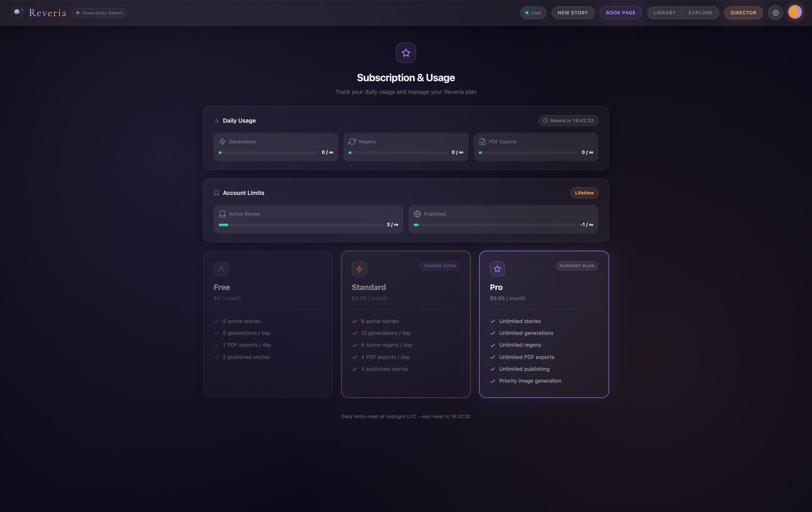Viewport: 812px width, 512px height.
Task: Toggle the Live status indicator
Action: [533, 13]
